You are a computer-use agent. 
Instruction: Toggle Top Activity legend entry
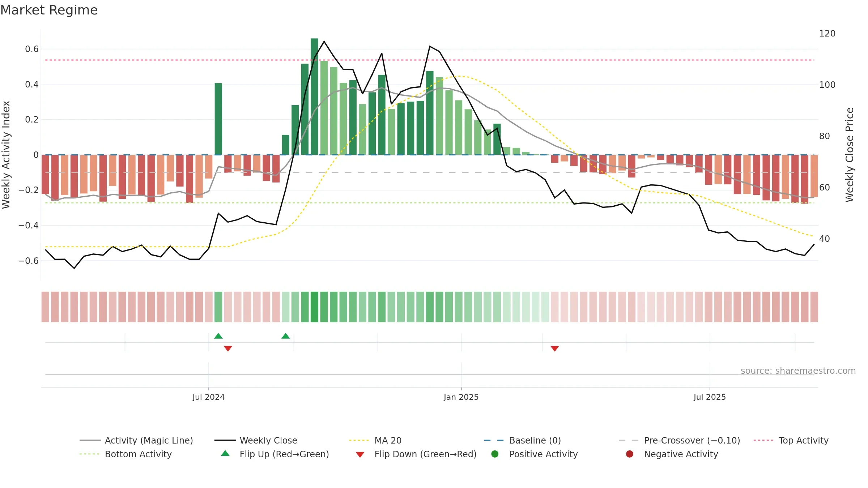791,440
